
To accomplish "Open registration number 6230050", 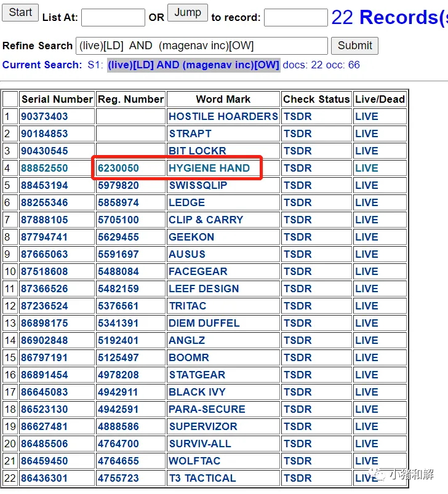I will (118, 168).
